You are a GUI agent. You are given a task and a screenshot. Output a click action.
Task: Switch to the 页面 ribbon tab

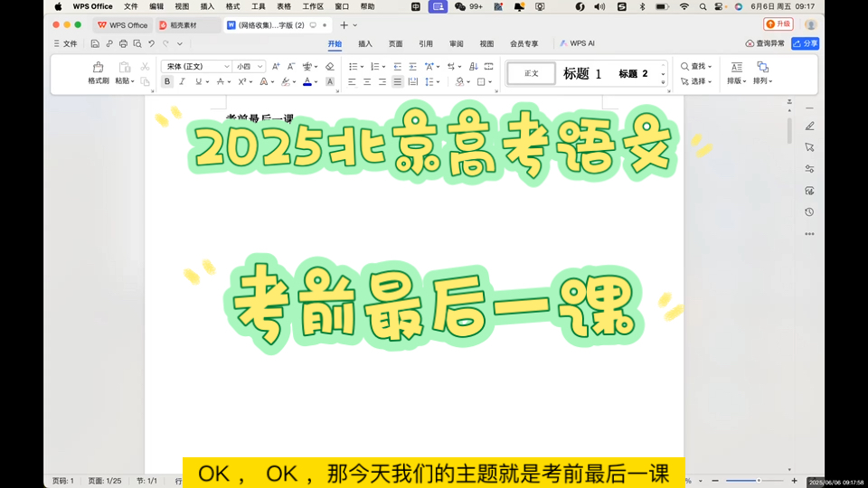pos(396,43)
